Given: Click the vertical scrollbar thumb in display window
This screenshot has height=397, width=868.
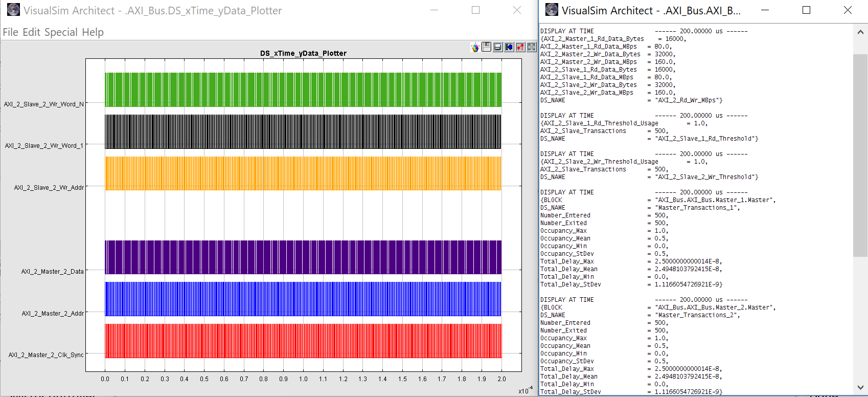Looking at the screenshot, I should pyautogui.click(x=860, y=153).
